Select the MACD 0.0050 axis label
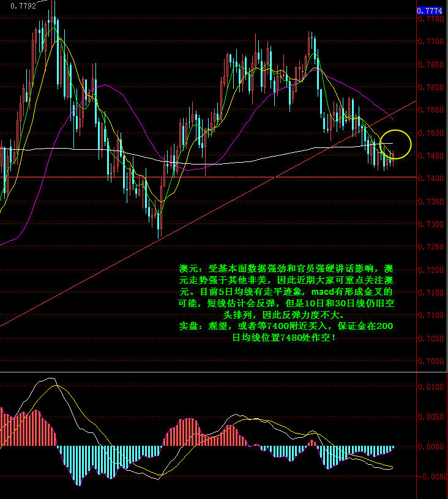Viewport: 448px width, 499px height. [431, 417]
